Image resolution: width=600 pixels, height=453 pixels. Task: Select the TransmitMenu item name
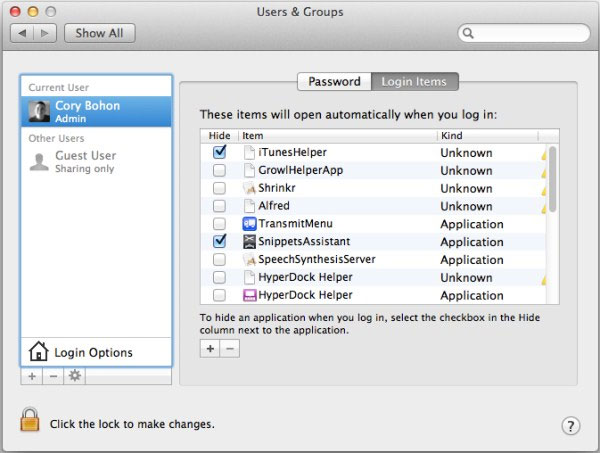[x=295, y=223]
